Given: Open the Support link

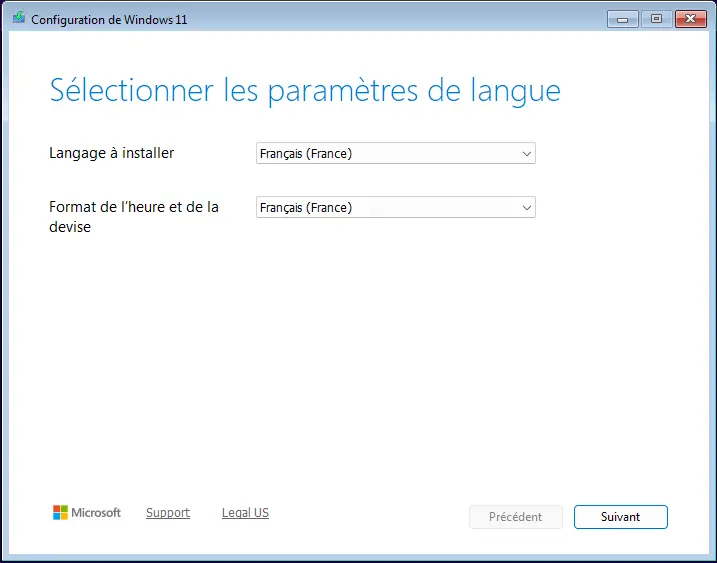Looking at the screenshot, I should [167, 513].
